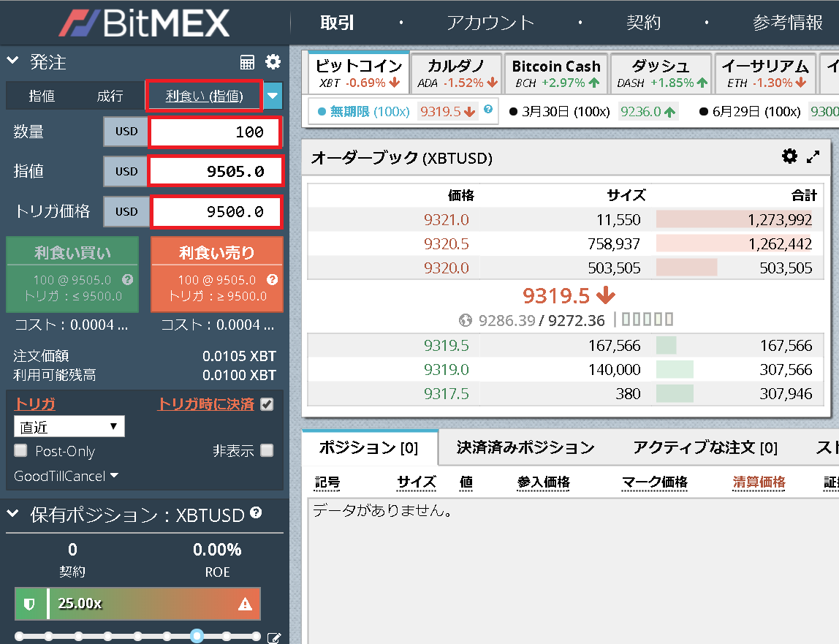Switch to カルダノ ADA tab
Screen dimensions: 839x644
tap(457, 73)
